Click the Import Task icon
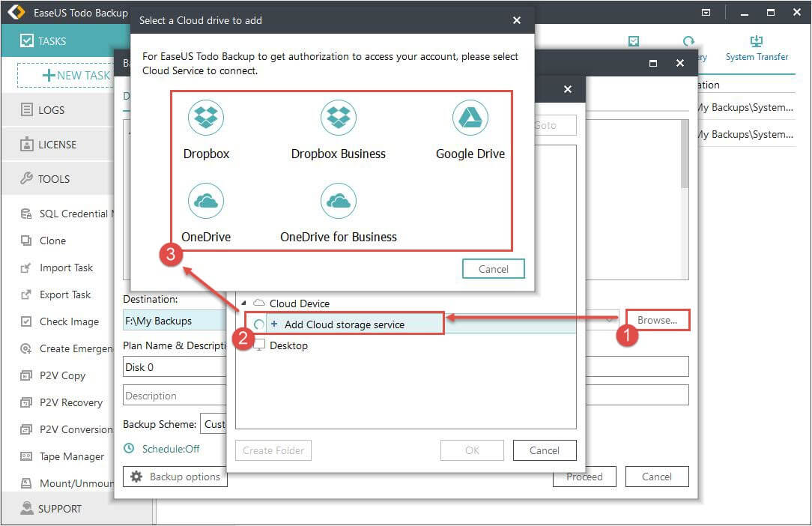 [x=26, y=267]
